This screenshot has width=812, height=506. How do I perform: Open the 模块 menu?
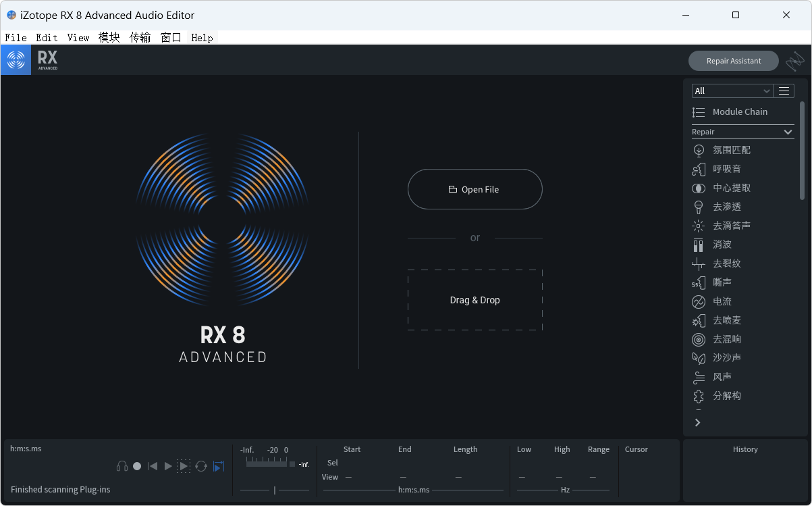click(x=109, y=38)
